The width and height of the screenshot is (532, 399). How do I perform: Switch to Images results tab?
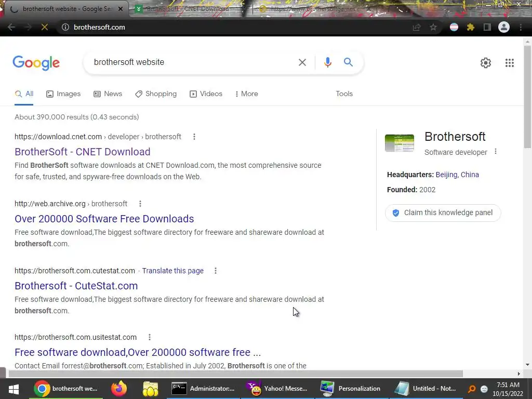click(63, 94)
